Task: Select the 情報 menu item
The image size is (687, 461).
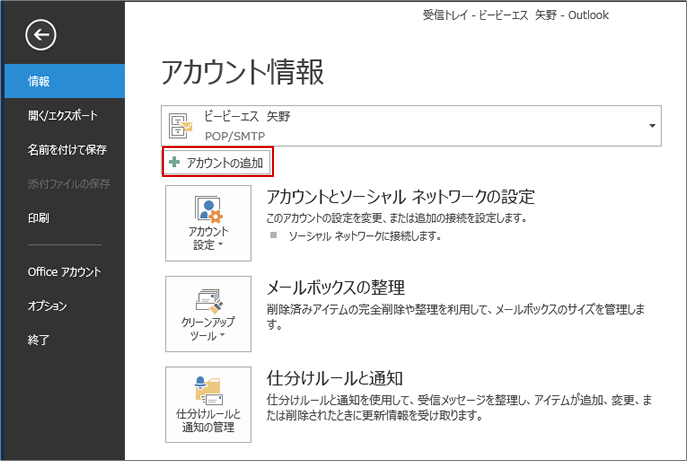Action: point(65,81)
